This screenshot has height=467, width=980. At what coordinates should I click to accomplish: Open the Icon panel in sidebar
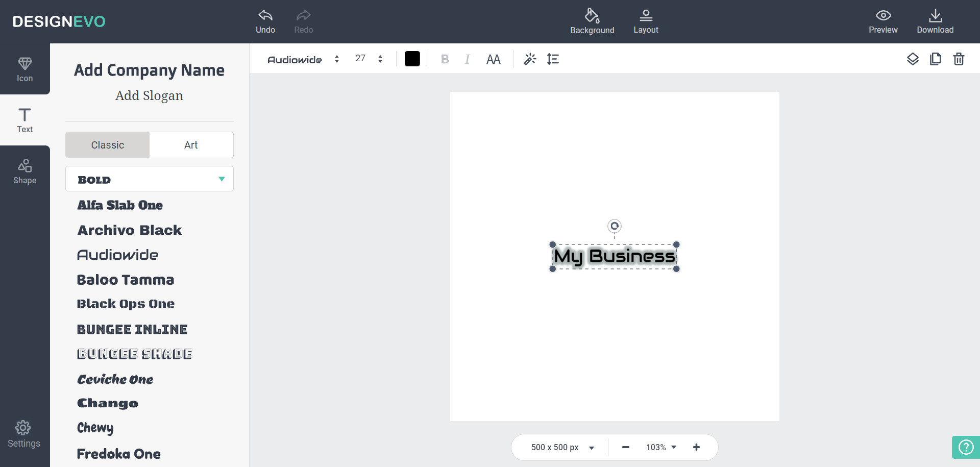tap(25, 69)
